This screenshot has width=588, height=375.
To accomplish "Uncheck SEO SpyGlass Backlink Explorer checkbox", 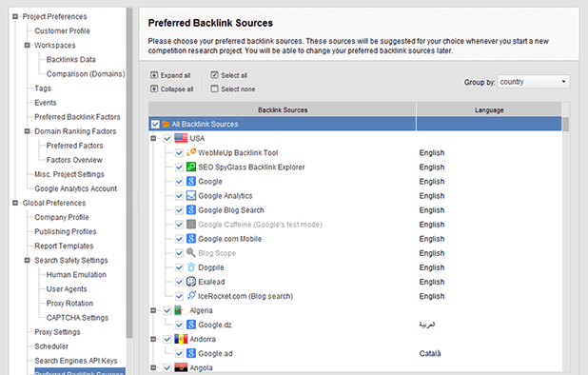I will [179, 167].
